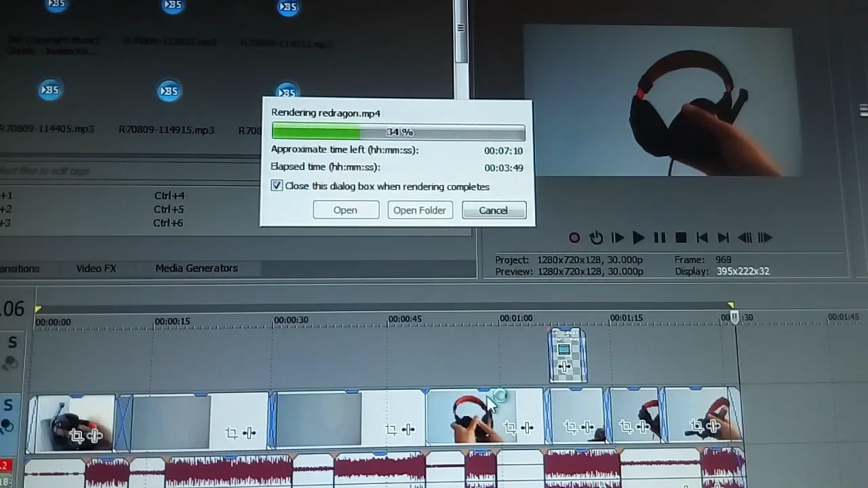
Task: Go to start of project
Action: pyautogui.click(x=702, y=238)
